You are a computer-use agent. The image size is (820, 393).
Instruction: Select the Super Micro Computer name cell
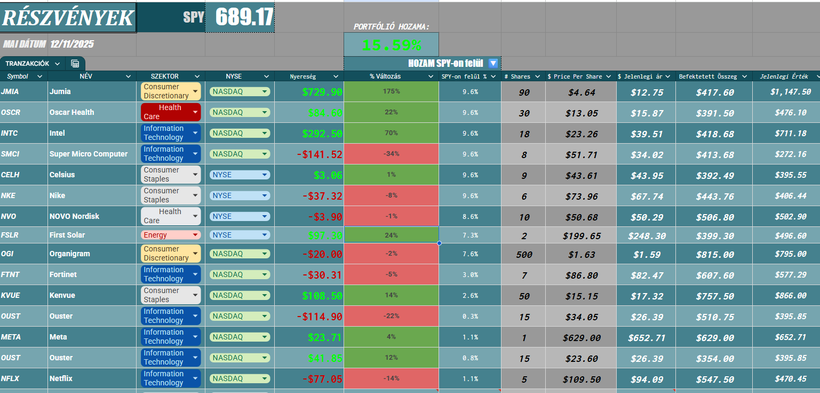[x=92, y=154]
